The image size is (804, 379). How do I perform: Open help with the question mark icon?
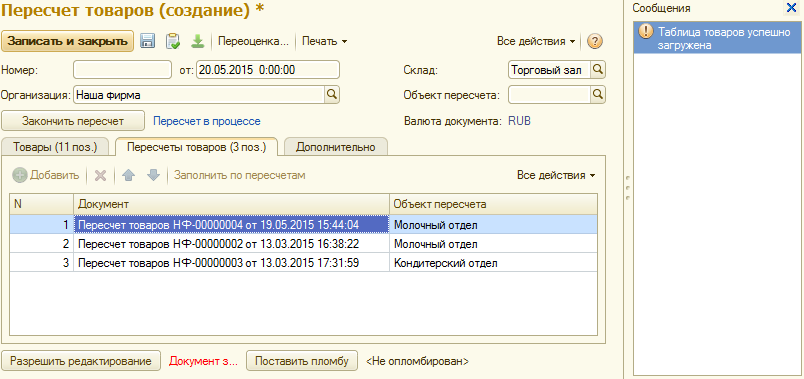594,42
